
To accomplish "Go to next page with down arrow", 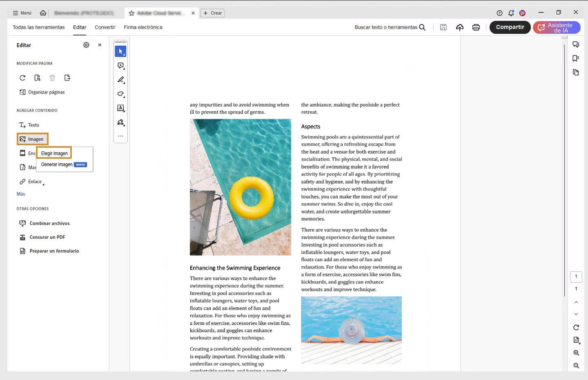I will (x=576, y=314).
